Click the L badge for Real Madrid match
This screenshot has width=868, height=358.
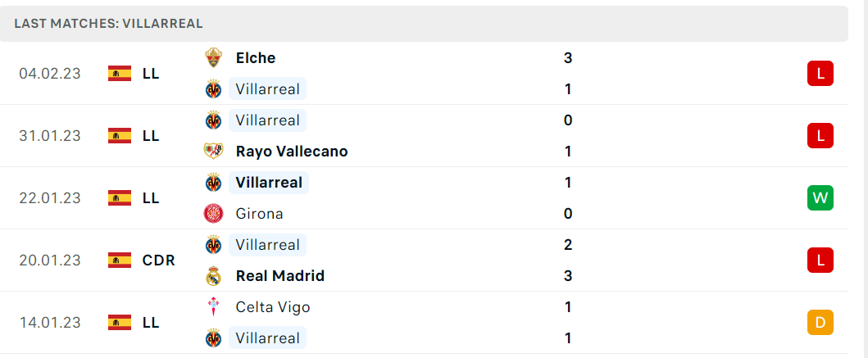tap(820, 260)
